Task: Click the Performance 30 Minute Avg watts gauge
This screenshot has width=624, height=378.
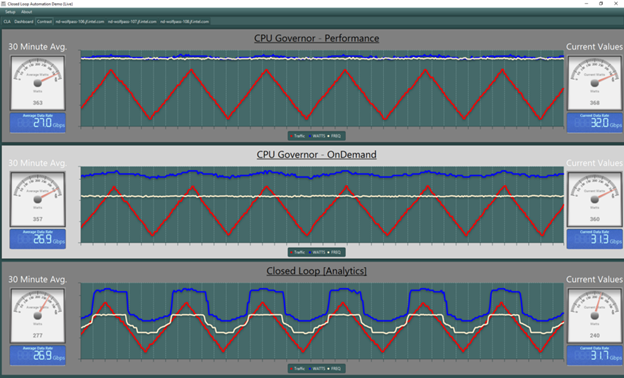Action: coord(37,83)
